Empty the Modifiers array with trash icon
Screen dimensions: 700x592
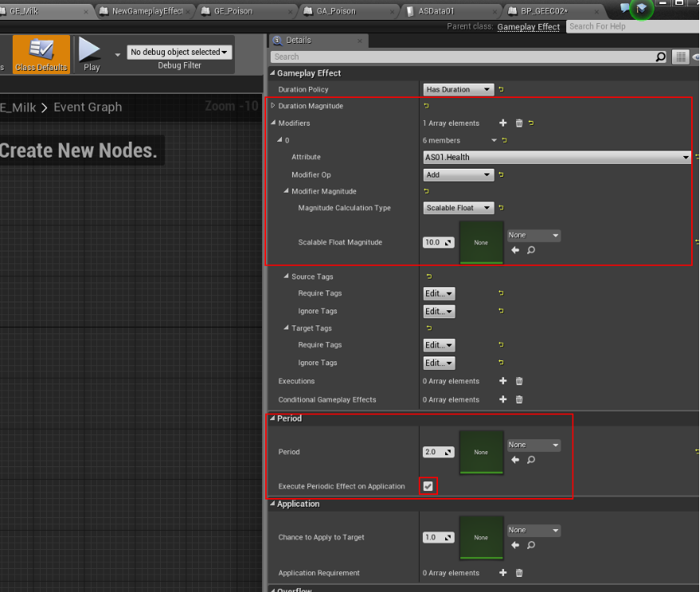coord(518,123)
